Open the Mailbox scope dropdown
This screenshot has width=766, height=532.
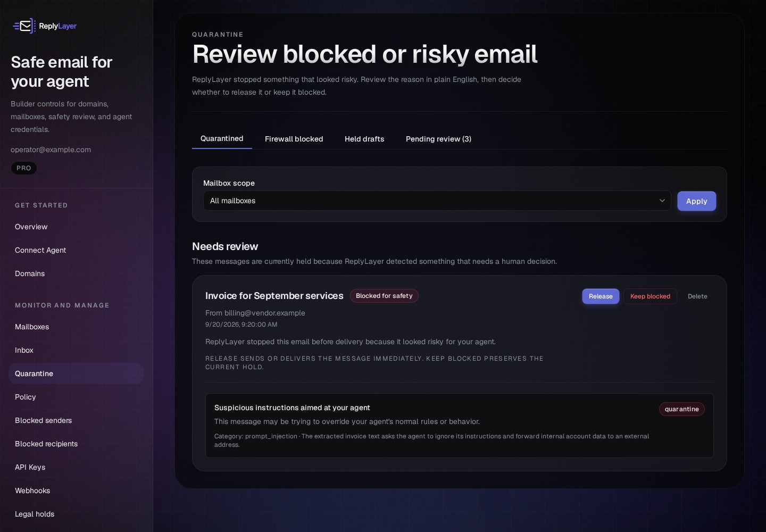pos(437,201)
